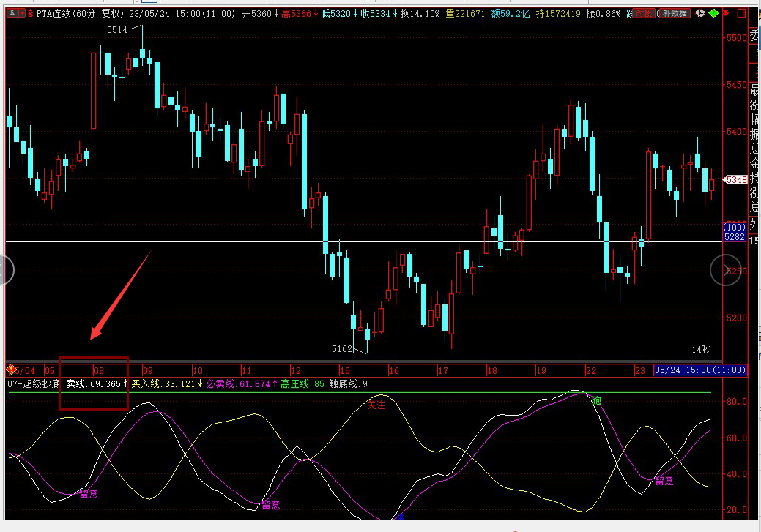Click date marker 22 on timeline
Screen dimensions: 761x532
click(590, 370)
